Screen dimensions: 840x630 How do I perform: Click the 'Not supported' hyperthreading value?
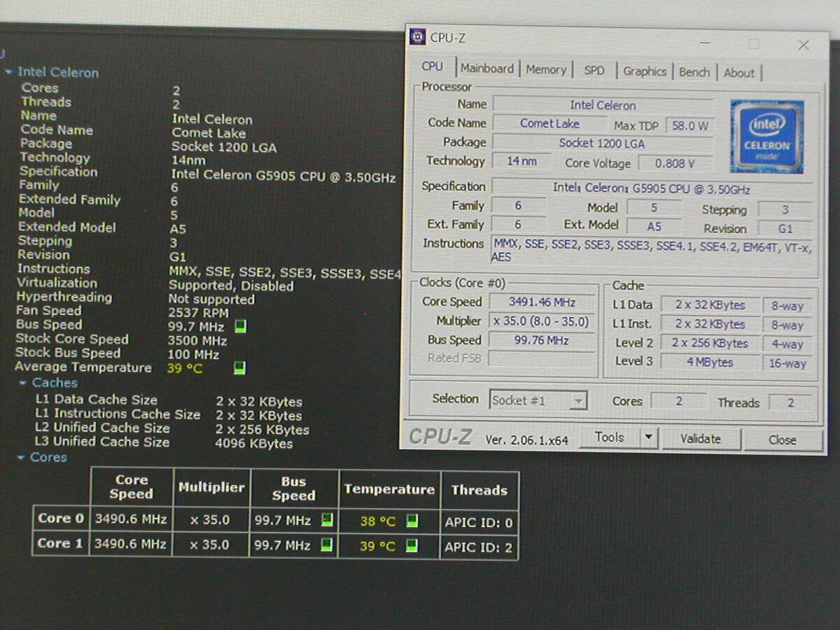click(211, 300)
